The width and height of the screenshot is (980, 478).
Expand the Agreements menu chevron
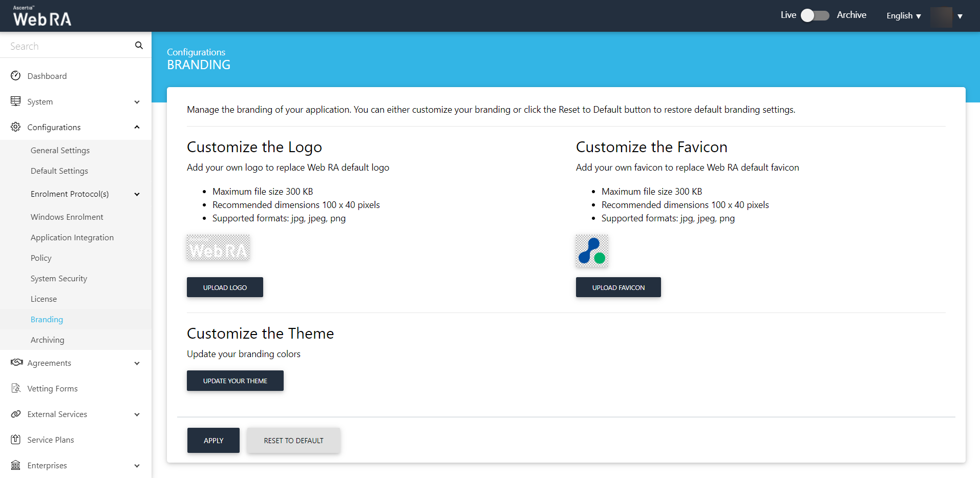137,363
